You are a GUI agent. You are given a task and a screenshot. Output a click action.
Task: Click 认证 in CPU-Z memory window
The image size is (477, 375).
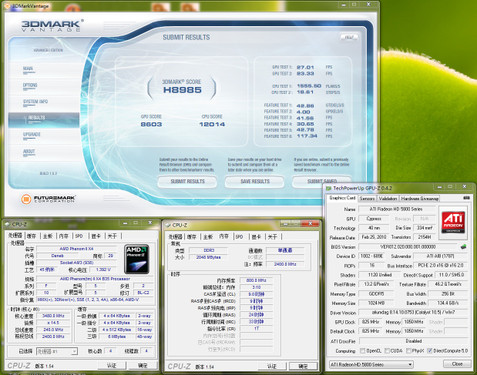(x=272, y=366)
